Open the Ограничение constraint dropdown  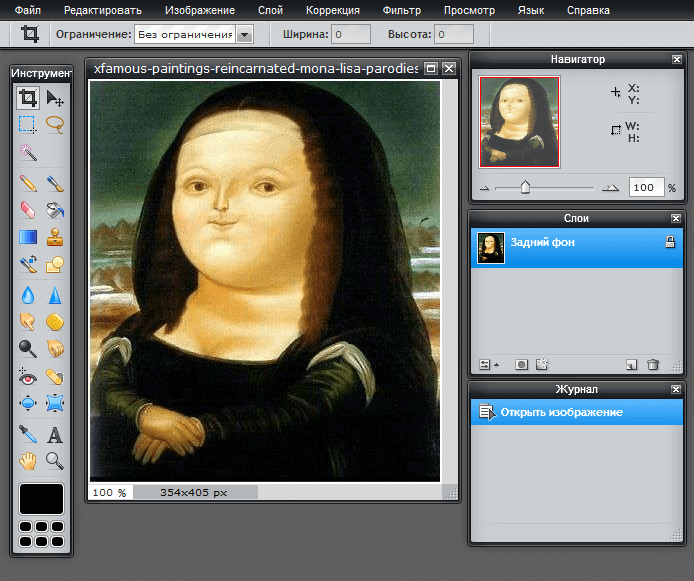[245, 34]
